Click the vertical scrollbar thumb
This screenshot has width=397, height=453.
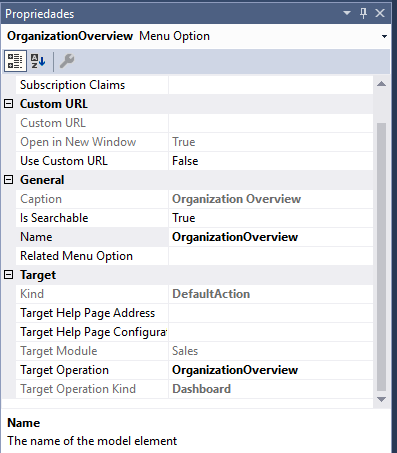coord(381,257)
